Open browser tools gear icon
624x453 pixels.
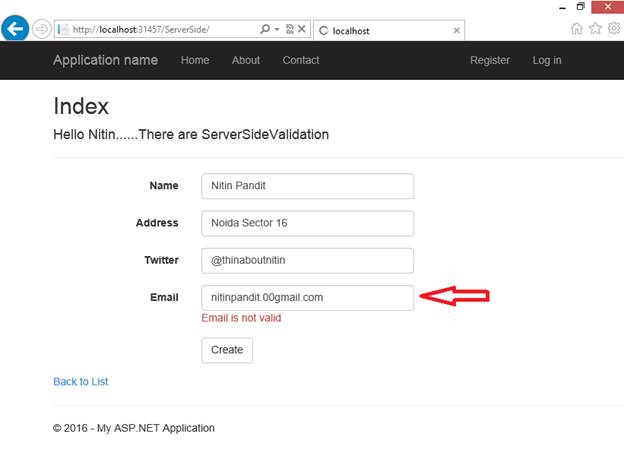[613, 29]
